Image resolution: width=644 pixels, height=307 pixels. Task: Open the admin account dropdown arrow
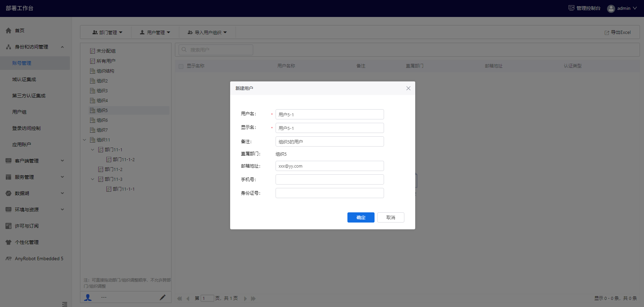(x=635, y=8)
